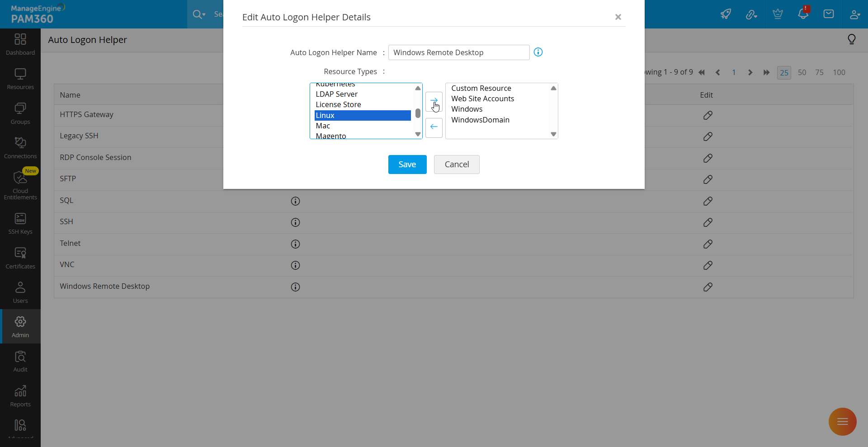Go to the Dashboard from the sidebar
This screenshot has height=447, width=868.
click(x=20, y=43)
